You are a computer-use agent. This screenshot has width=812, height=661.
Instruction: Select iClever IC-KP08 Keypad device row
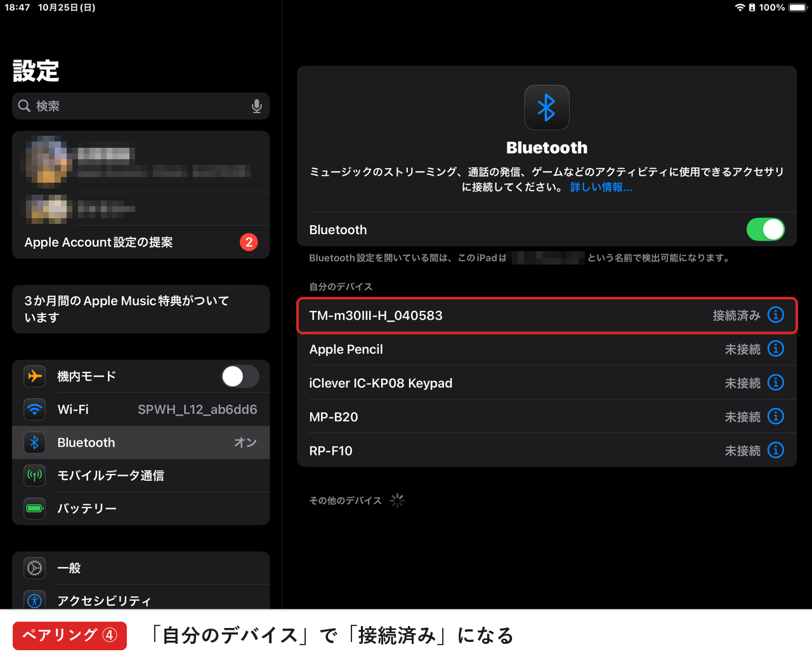pyautogui.click(x=547, y=383)
